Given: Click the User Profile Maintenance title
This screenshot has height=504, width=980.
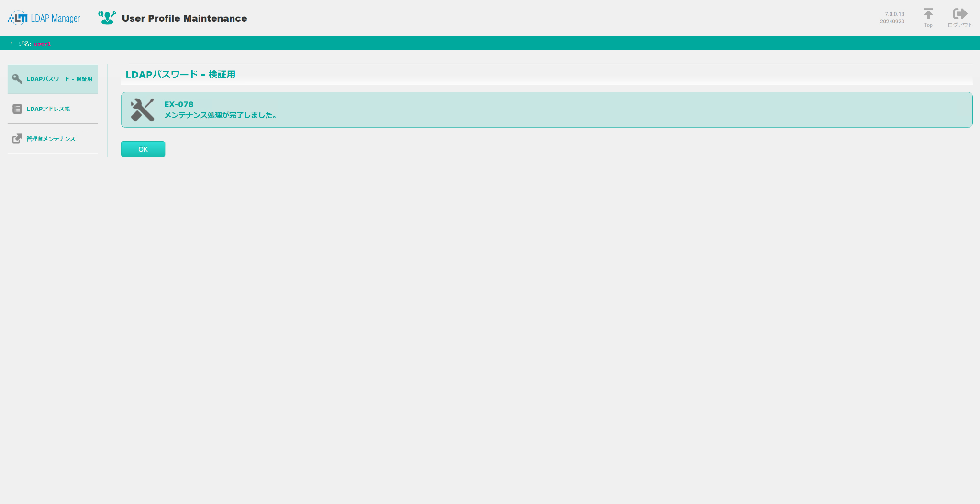Looking at the screenshot, I should click(185, 18).
